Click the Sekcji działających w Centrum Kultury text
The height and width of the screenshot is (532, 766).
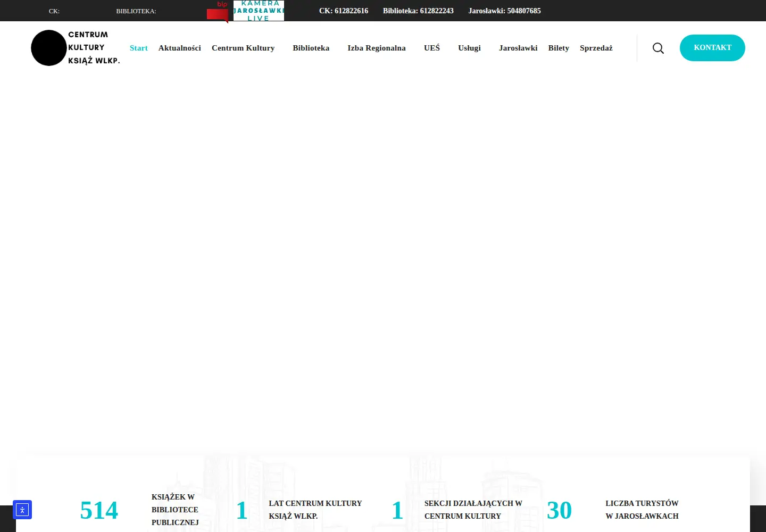[473, 510]
